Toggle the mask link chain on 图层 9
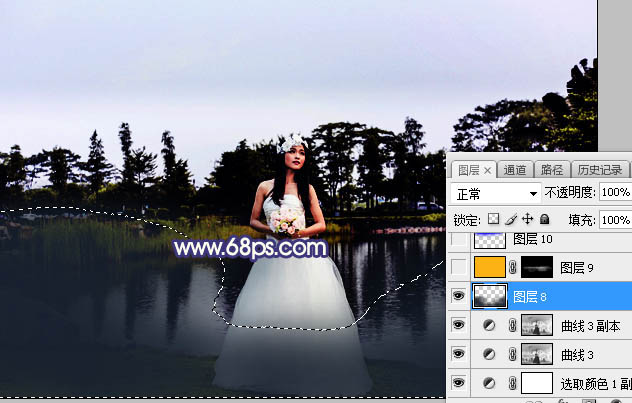The height and width of the screenshot is (403, 632). pyautogui.click(x=513, y=267)
